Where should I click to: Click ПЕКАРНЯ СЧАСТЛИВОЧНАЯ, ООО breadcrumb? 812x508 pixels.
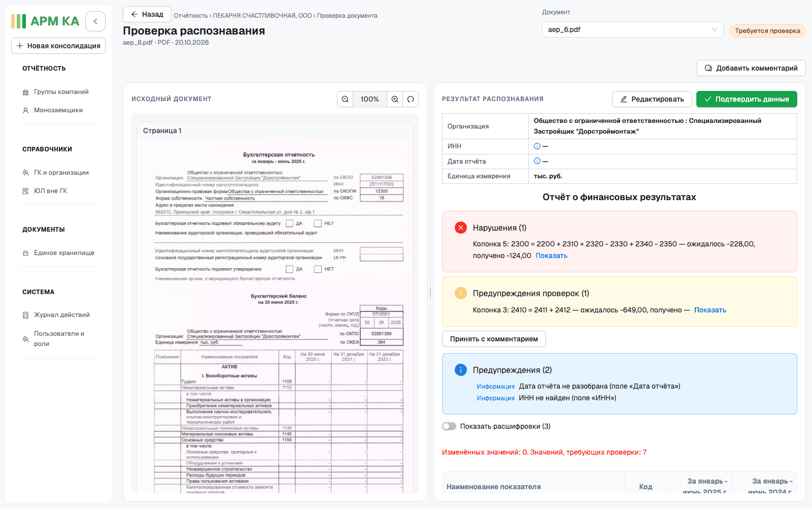[x=262, y=16]
